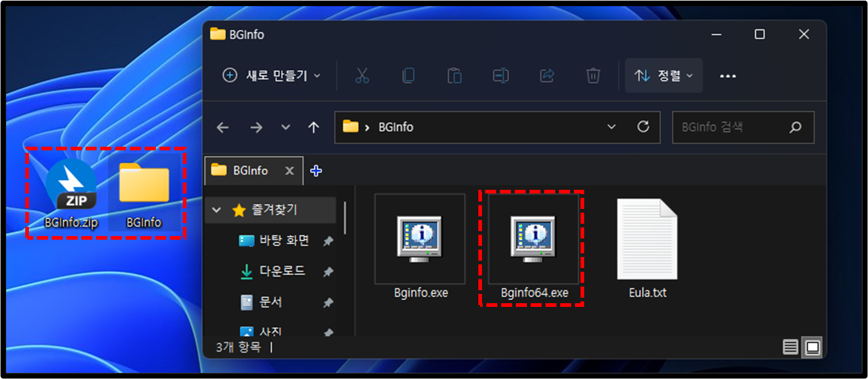Unpin 바탕 화면 from quick access
This screenshot has width=868, height=379.
click(x=328, y=242)
